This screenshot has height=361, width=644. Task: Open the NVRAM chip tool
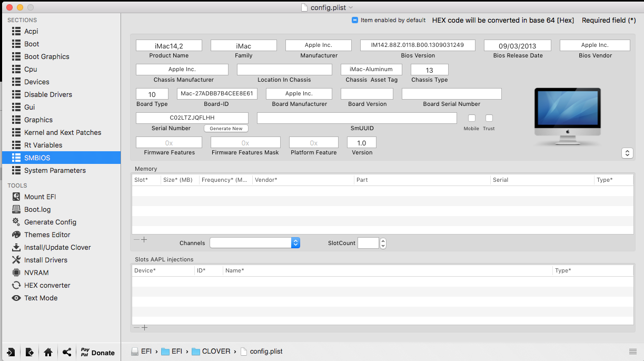[x=16, y=272]
